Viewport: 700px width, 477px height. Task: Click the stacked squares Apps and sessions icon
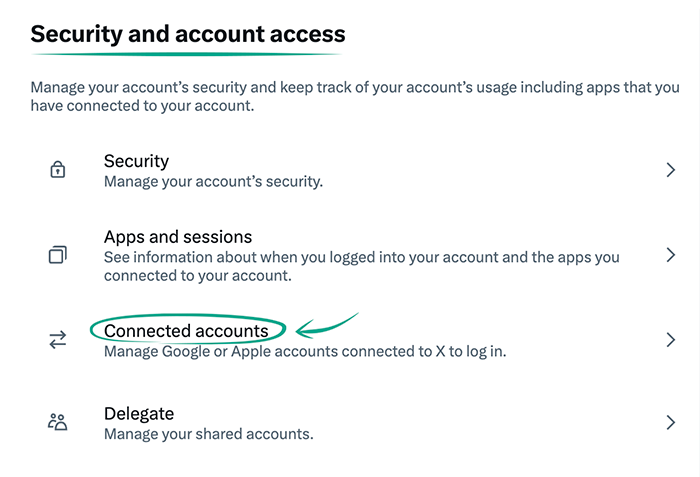click(57, 256)
